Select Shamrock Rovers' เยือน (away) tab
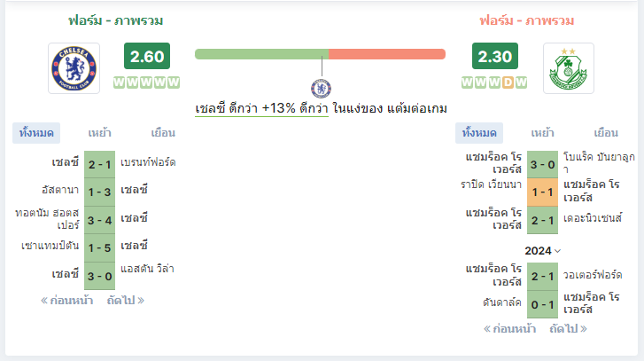 606,133
